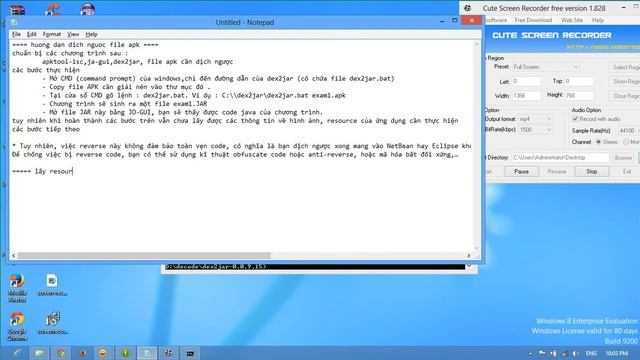Click the Left coordinate input field

pos(527,81)
